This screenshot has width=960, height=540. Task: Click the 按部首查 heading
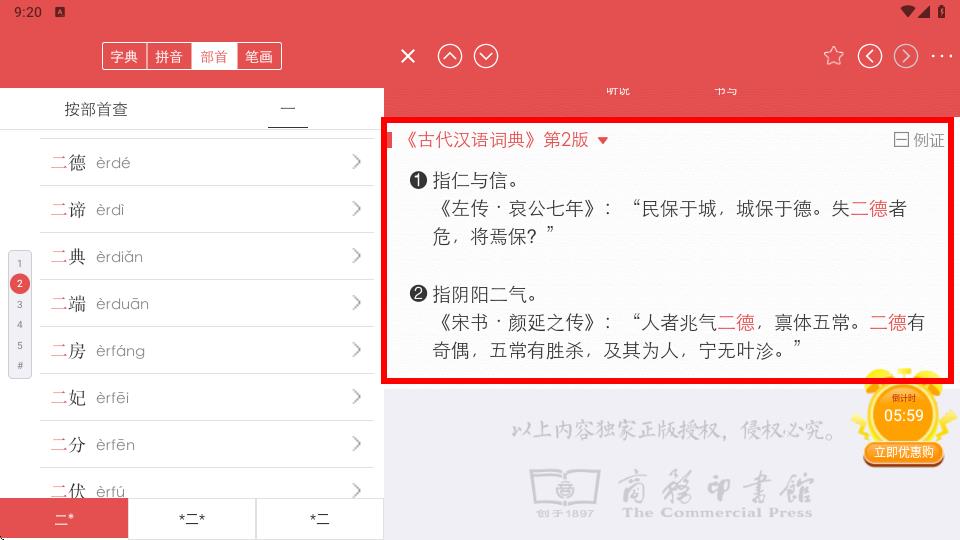96,110
